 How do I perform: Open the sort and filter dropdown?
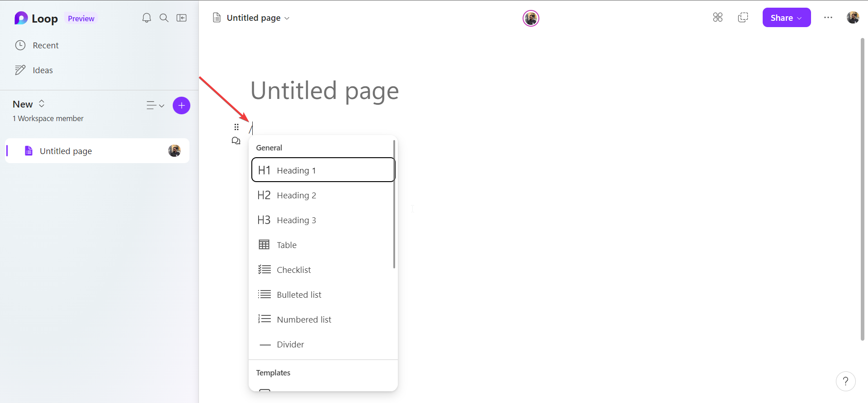[155, 106]
